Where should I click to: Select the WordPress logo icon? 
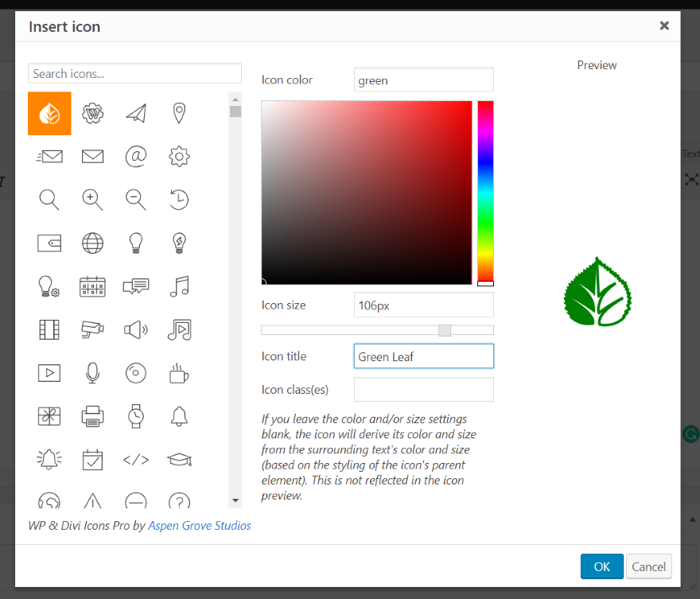92,113
